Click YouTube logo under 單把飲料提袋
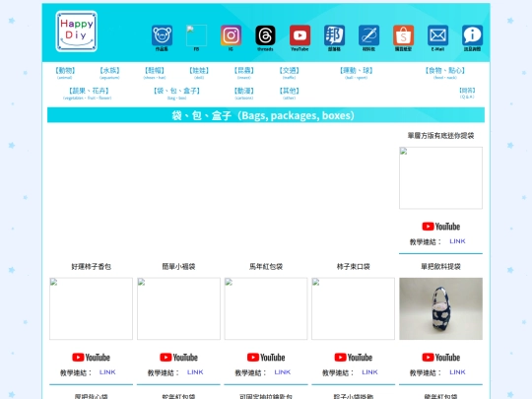This screenshot has width=532, height=399. pos(440,358)
